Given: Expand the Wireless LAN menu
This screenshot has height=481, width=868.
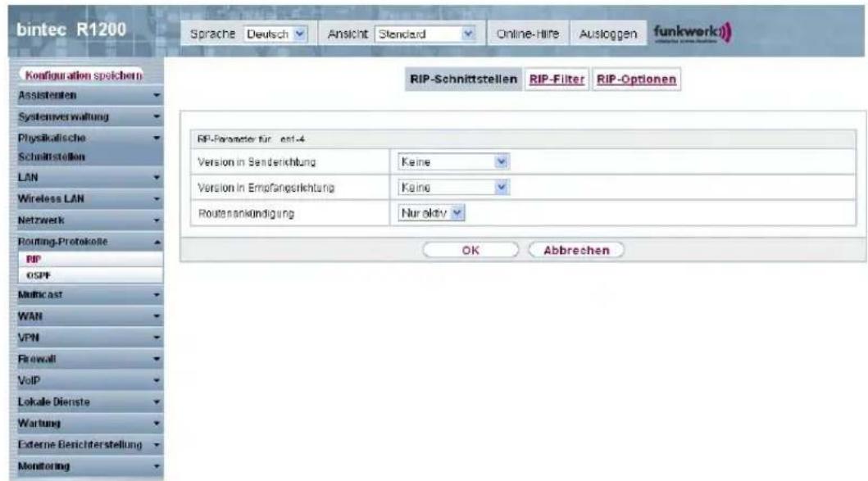Looking at the screenshot, I should [x=88, y=199].
